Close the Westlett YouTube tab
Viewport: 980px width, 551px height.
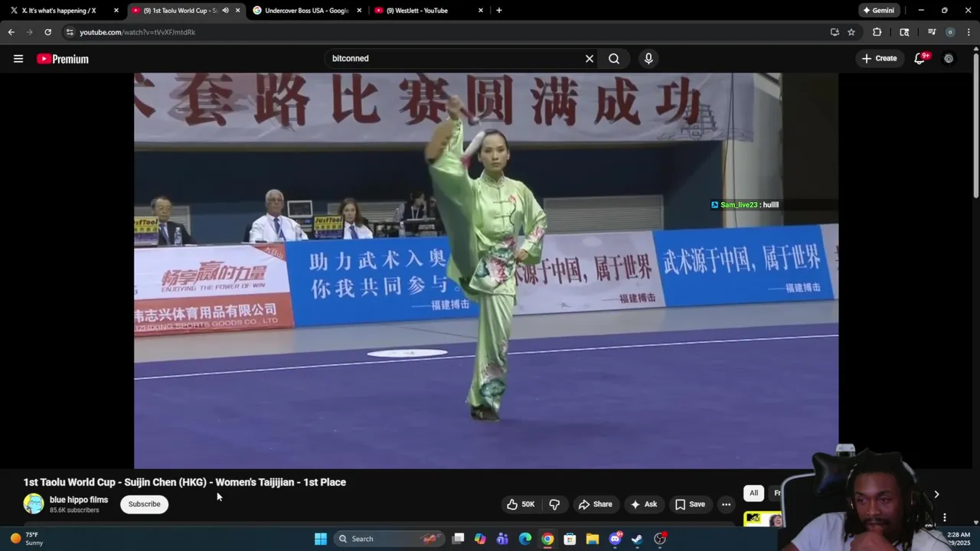coord(481,11)
